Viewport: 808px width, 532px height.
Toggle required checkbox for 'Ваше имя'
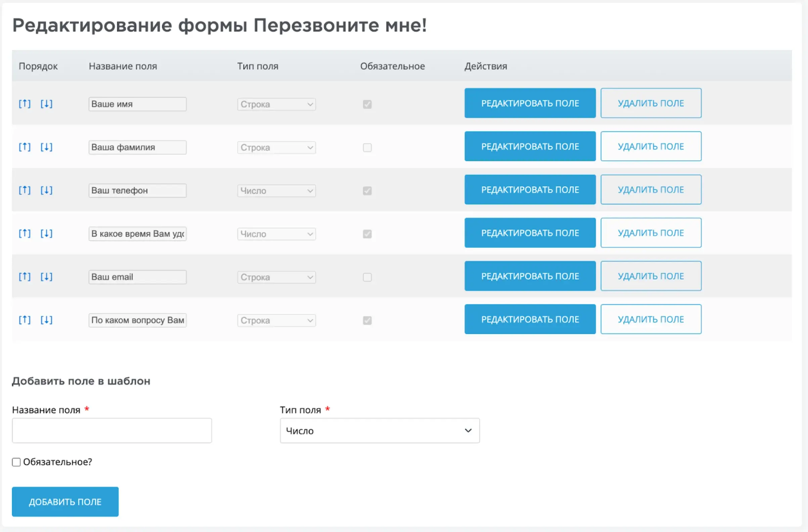(367, 104)
